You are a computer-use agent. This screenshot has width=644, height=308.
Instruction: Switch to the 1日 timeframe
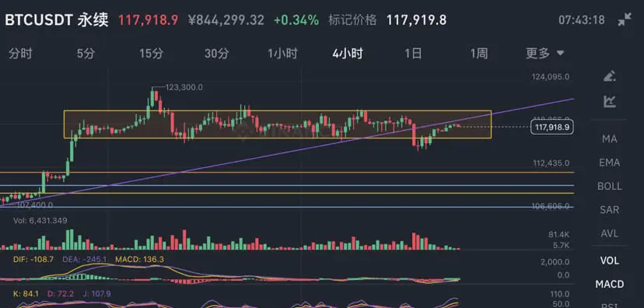pyautogui.click(x=413, y=54)
